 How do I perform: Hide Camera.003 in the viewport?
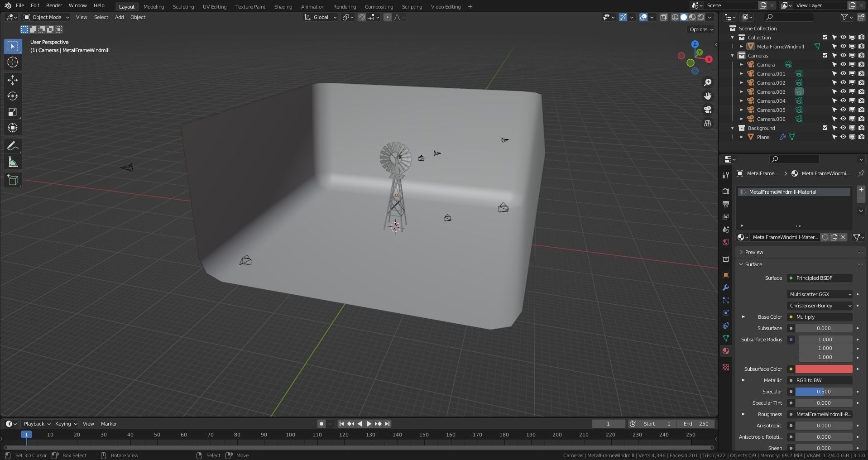click(x=843, y=92)
